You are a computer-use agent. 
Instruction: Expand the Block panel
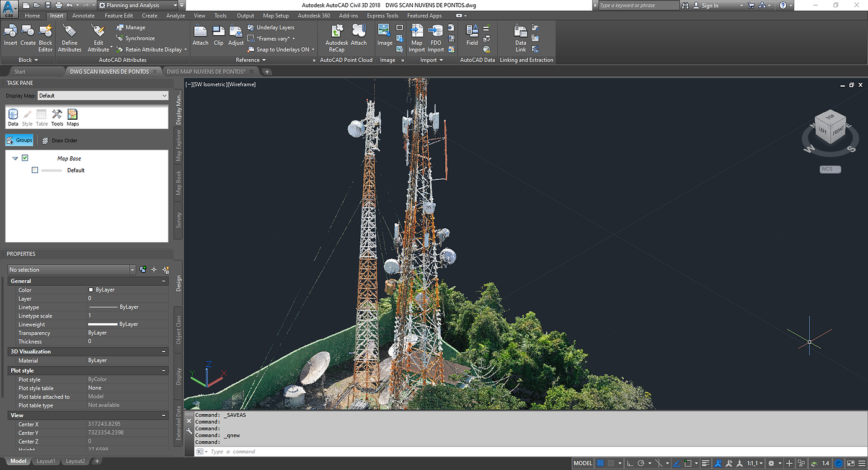(28, 60)
